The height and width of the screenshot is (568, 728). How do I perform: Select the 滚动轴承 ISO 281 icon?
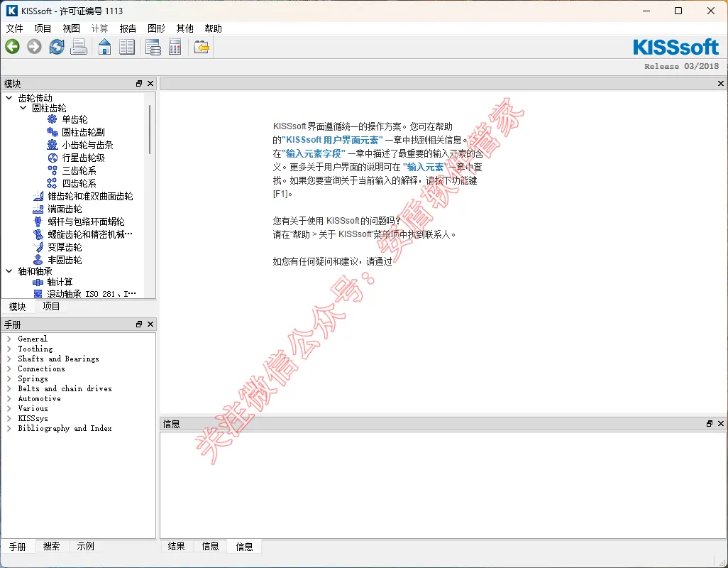[38, 294]
